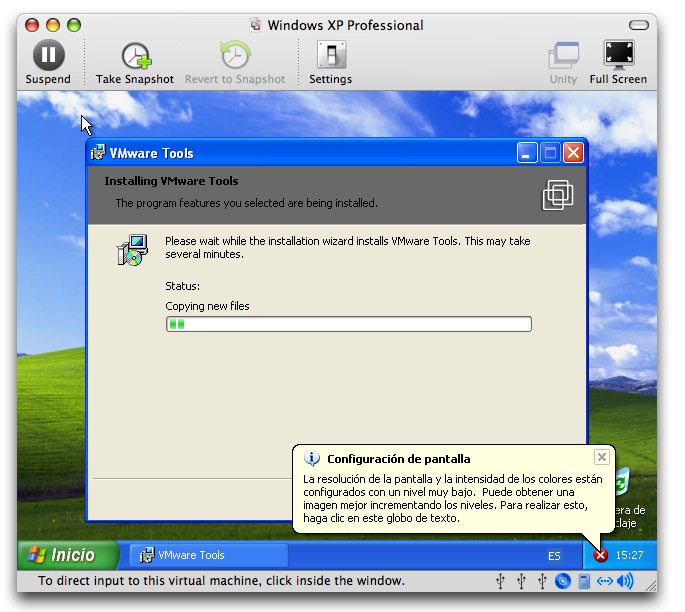The width and height of the screenshot is (685, 612).
Task: Minimize the VMware Tools installer window
Action: point(527,153)
